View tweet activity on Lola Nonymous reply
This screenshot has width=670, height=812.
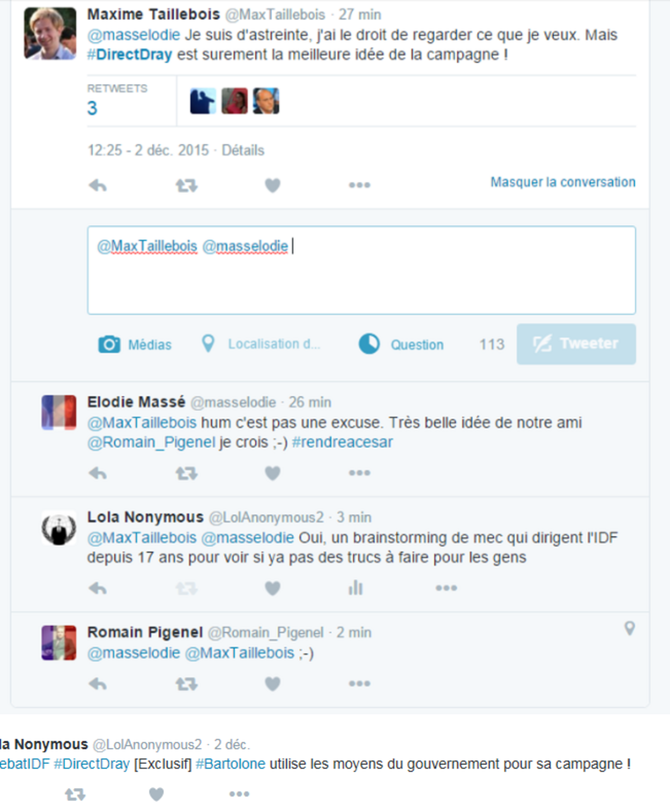click(x=356, y=587)
